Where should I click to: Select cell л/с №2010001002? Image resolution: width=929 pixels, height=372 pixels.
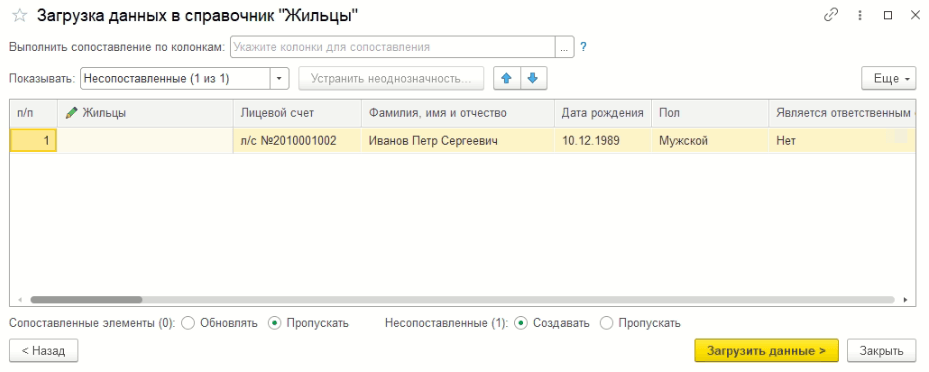(297, 141)
